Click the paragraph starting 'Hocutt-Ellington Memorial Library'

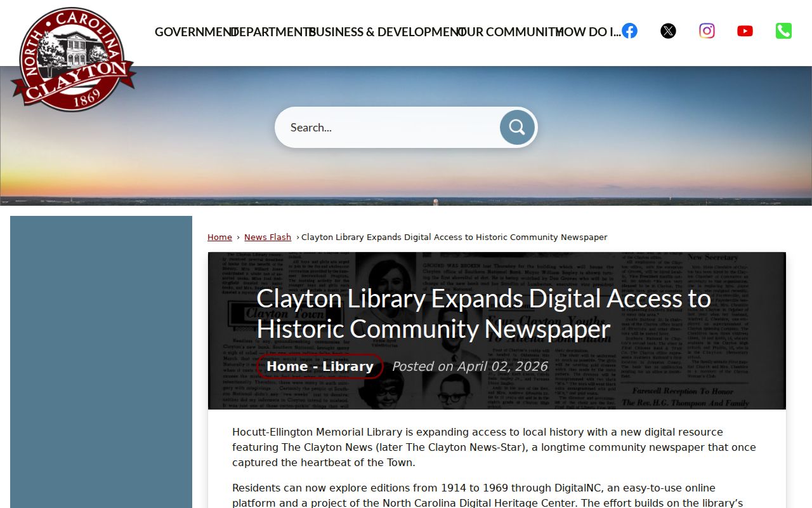coord(496,447)
